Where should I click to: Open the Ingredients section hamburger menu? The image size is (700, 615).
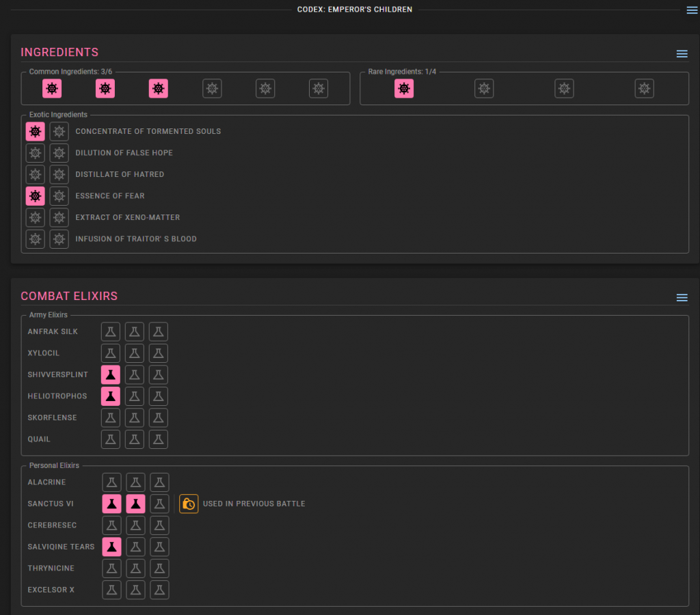pyautogui.click(x=682, y=54)
